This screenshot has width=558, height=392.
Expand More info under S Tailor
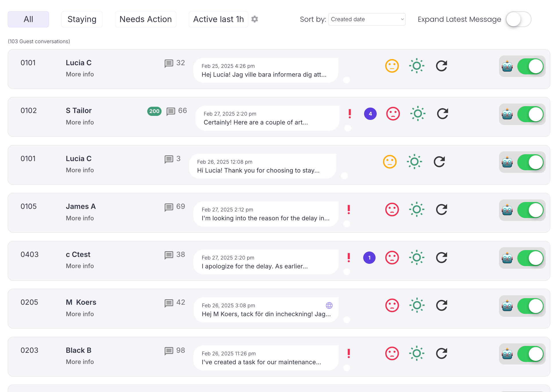[x=80, y=122]
